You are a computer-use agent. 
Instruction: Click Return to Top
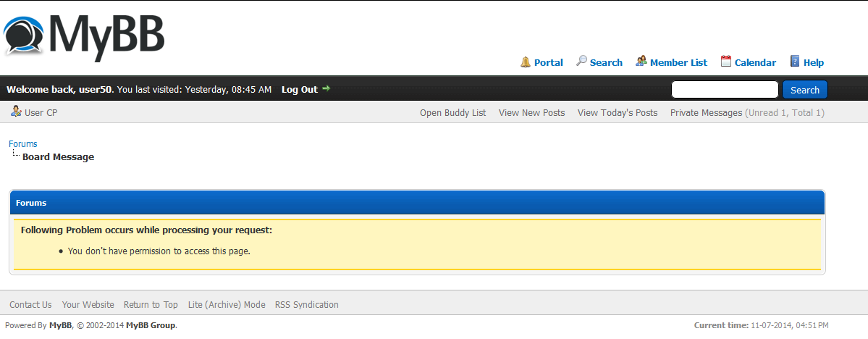pos(151,305)
